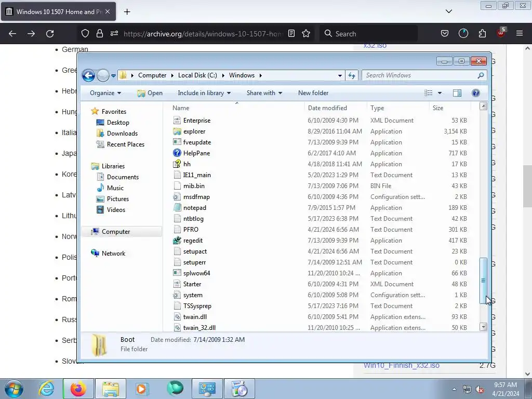Click the Open toolbar button
Image resolution: width=532 pixels, height=399 pixels.
150,93
